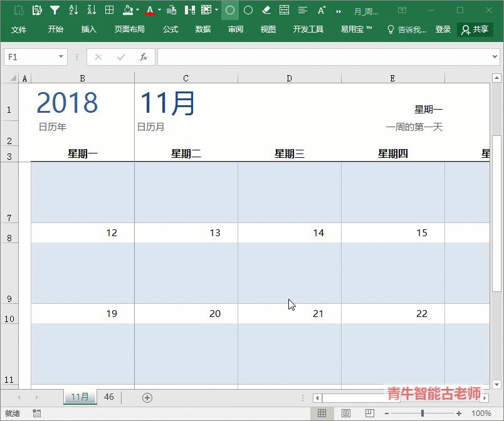Switch to the 数据 ribbon tab

coord(202,29)
